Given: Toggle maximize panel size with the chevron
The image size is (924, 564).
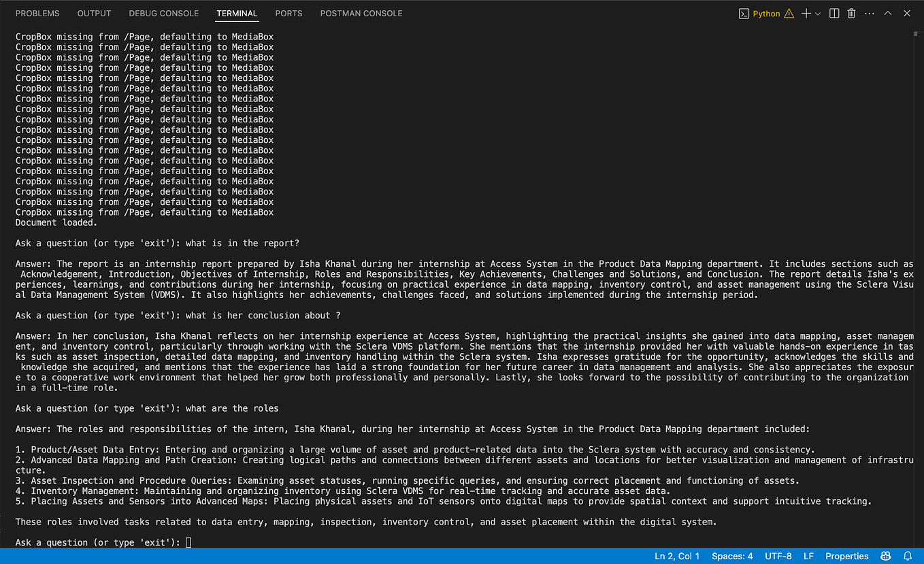Looking at the screenshot, I should pyautogui.click(x=887, y=13).
